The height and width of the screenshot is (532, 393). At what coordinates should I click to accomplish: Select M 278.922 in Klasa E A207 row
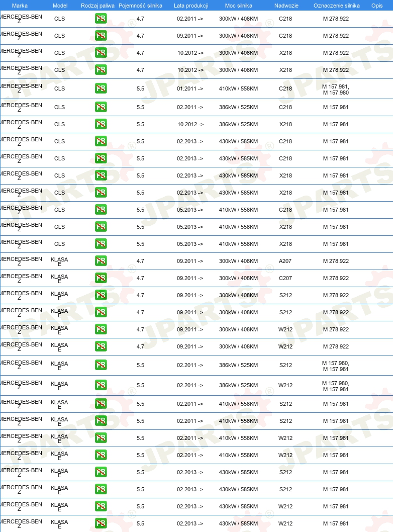coord(336,261)
